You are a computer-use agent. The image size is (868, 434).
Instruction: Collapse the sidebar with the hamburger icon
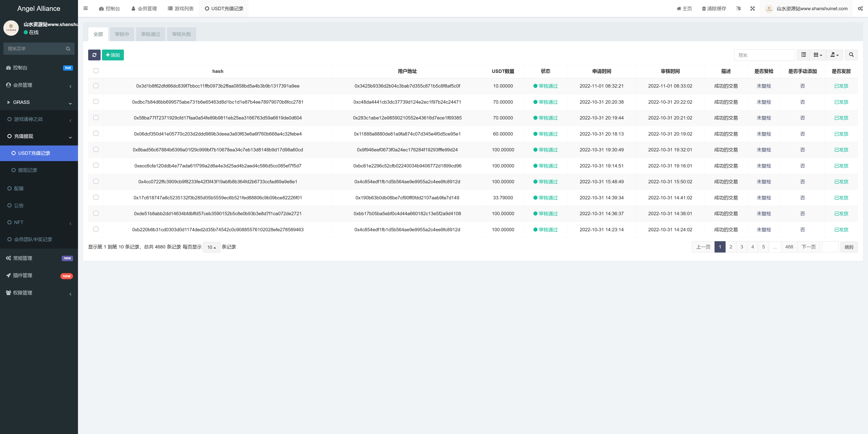(x=85, y=8)
